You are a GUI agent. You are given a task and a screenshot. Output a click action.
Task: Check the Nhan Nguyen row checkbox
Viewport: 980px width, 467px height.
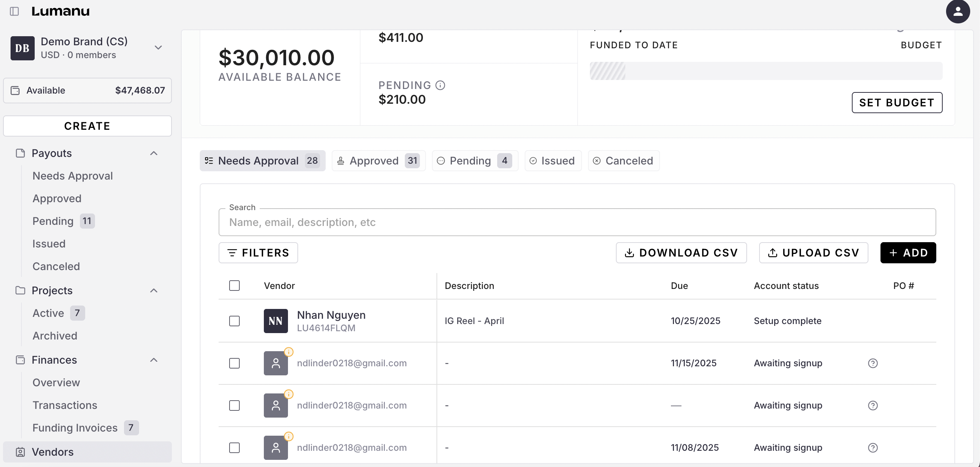click(234, 321)
